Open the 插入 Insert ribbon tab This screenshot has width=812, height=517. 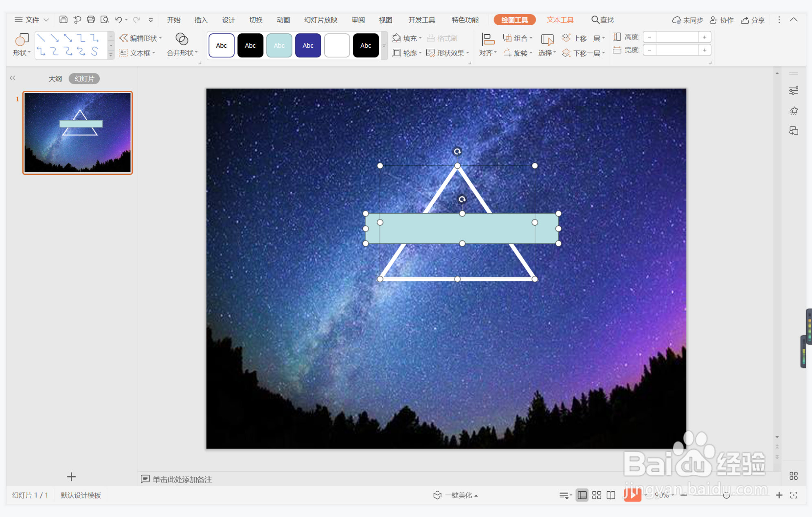pos(201,20)
